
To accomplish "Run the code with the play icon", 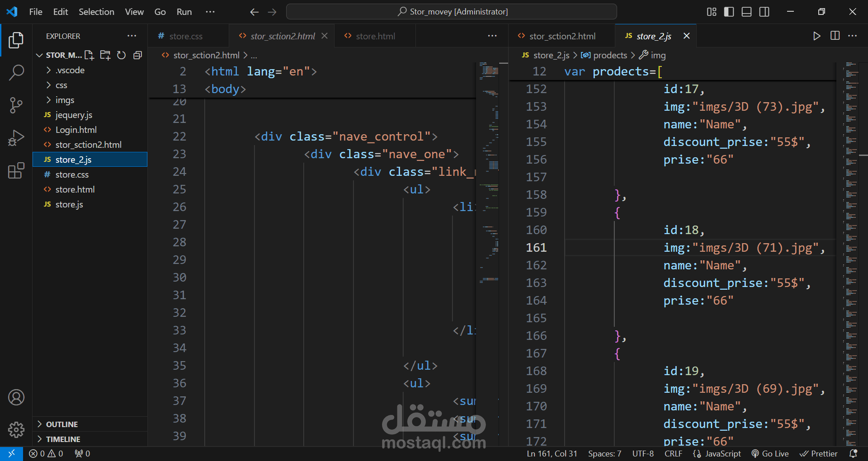I will tap(816, 36).
